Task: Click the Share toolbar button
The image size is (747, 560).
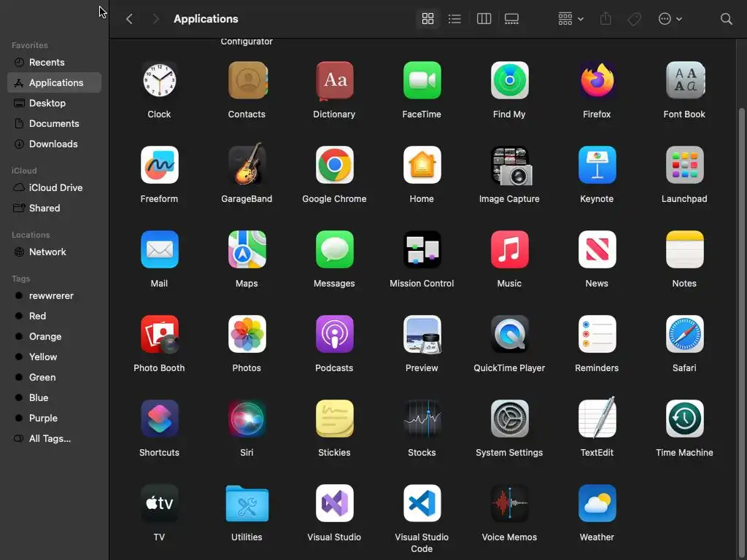Action: pos(605,18)
